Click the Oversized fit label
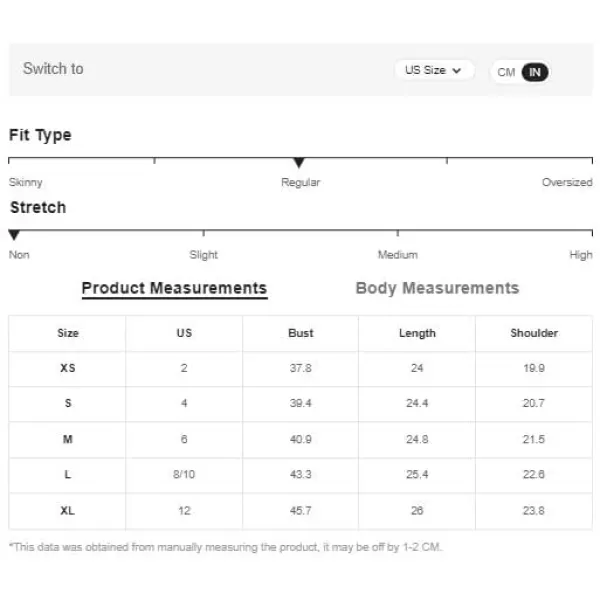The height and width of the screenshot is (600, 600). pos(567,182)
